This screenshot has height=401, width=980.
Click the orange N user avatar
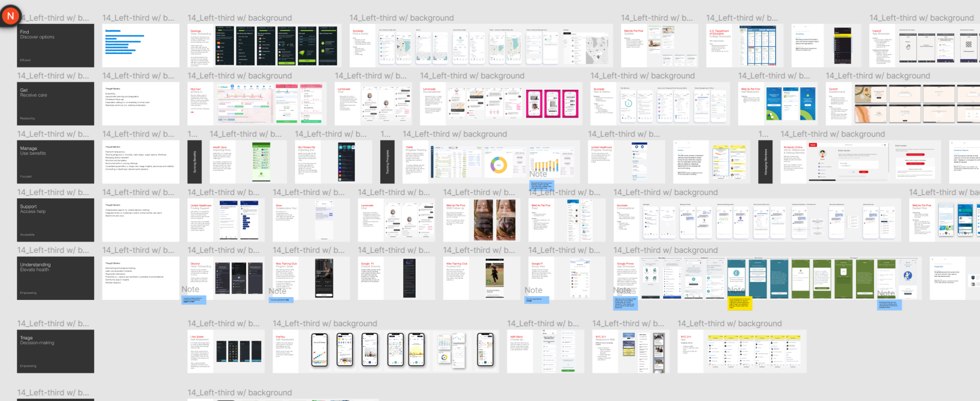10,16
